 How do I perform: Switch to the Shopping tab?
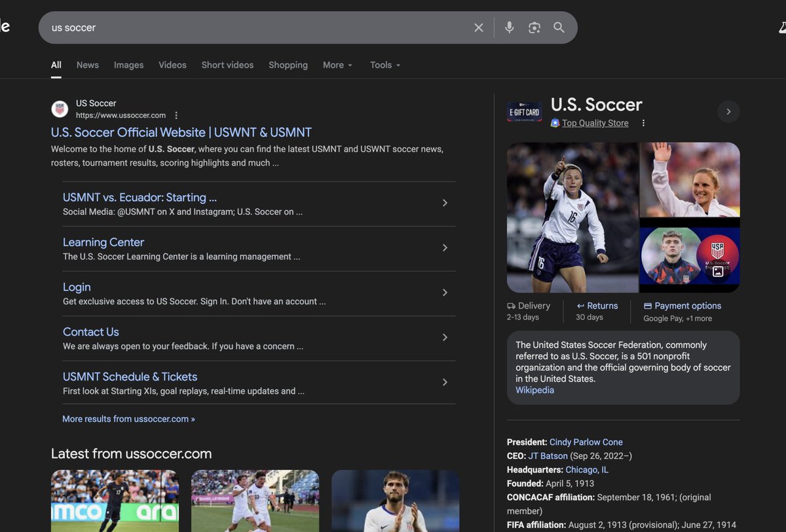pyautogui.click(x=288, y=65)
